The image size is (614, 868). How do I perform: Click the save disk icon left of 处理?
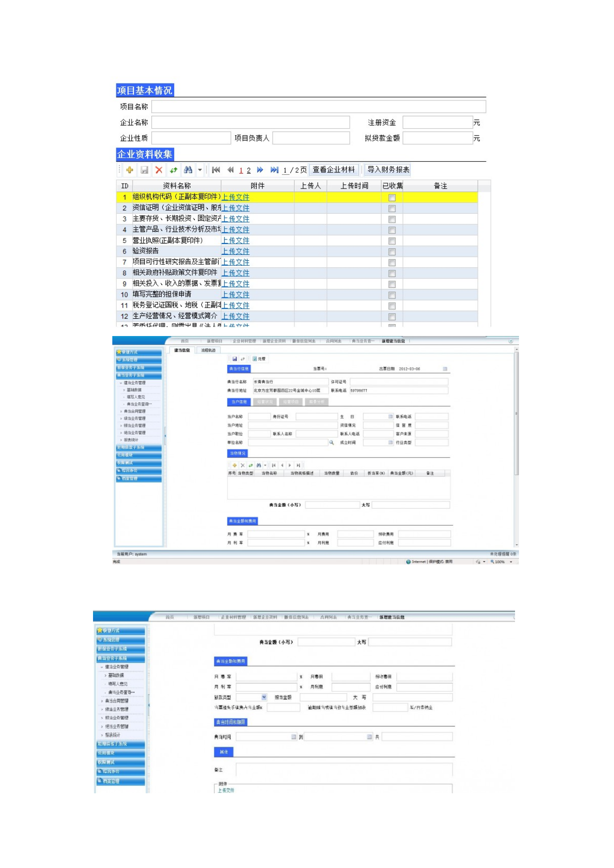pos(235,359)
